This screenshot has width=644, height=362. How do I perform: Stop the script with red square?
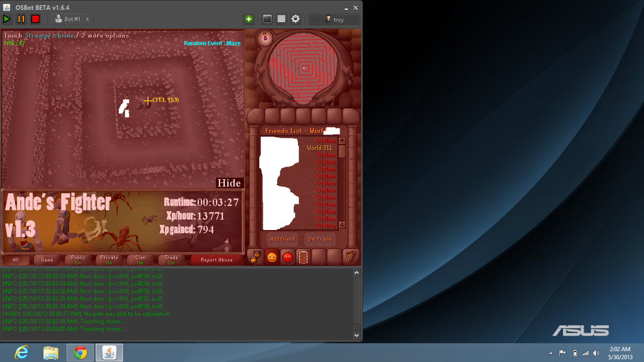click(x=35, y=19)
